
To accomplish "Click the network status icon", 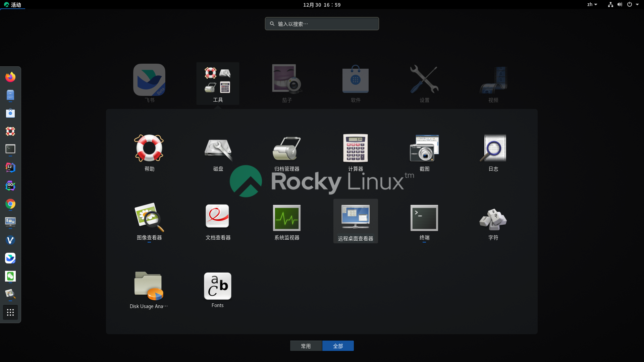I will [x=610, y=5].
